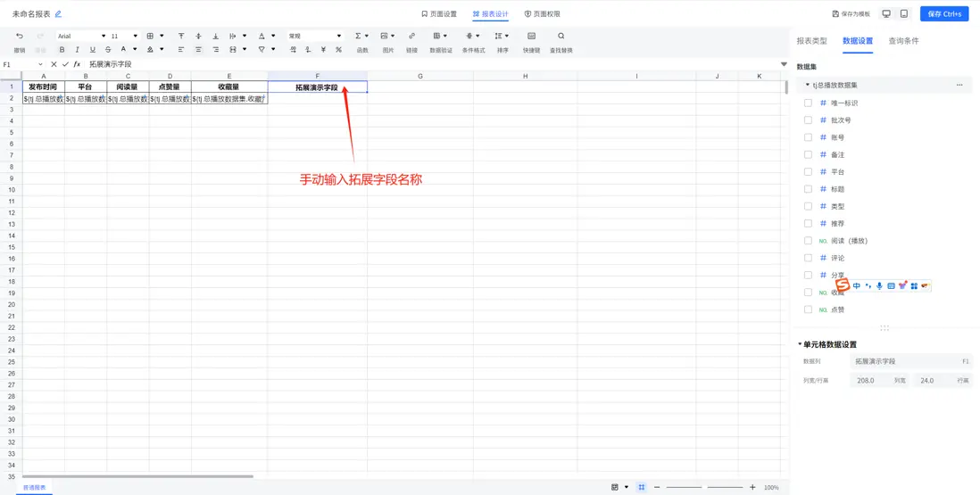
Task: Apply percent number format
Action: point(339,50)
